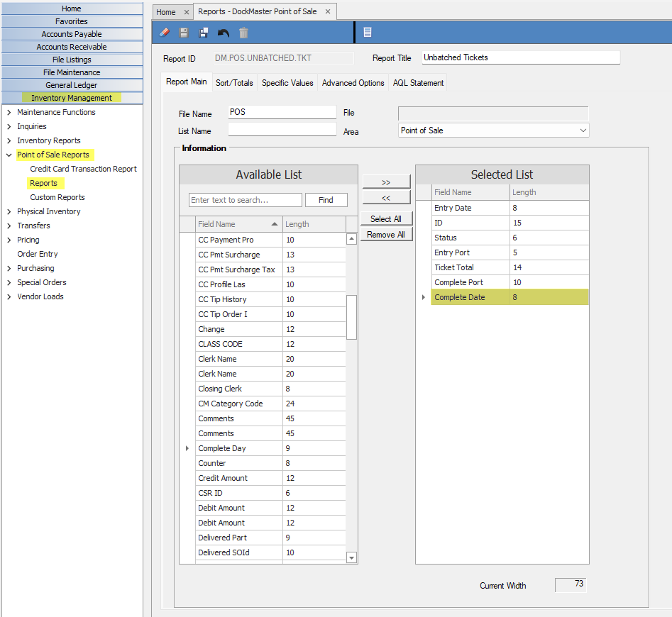
Task: Click the << move left button
Action: (x=386, y=198)
